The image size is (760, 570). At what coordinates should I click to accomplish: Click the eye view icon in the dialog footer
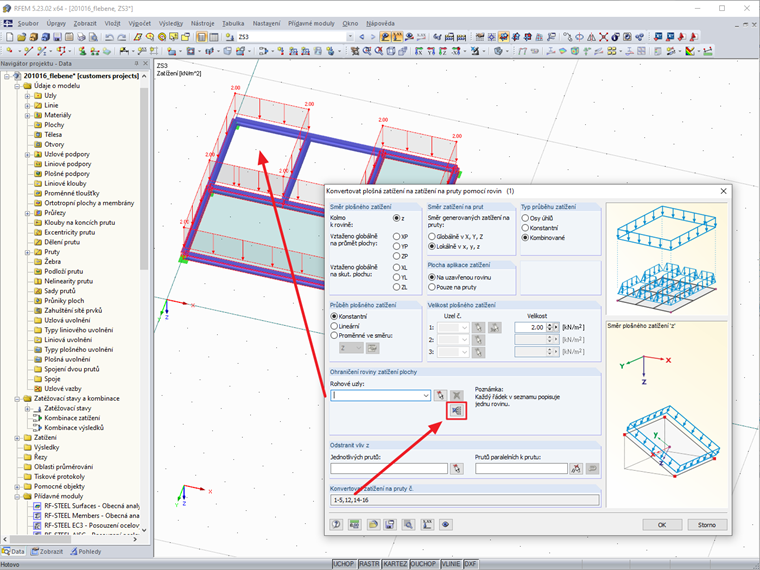pos(445,524)
